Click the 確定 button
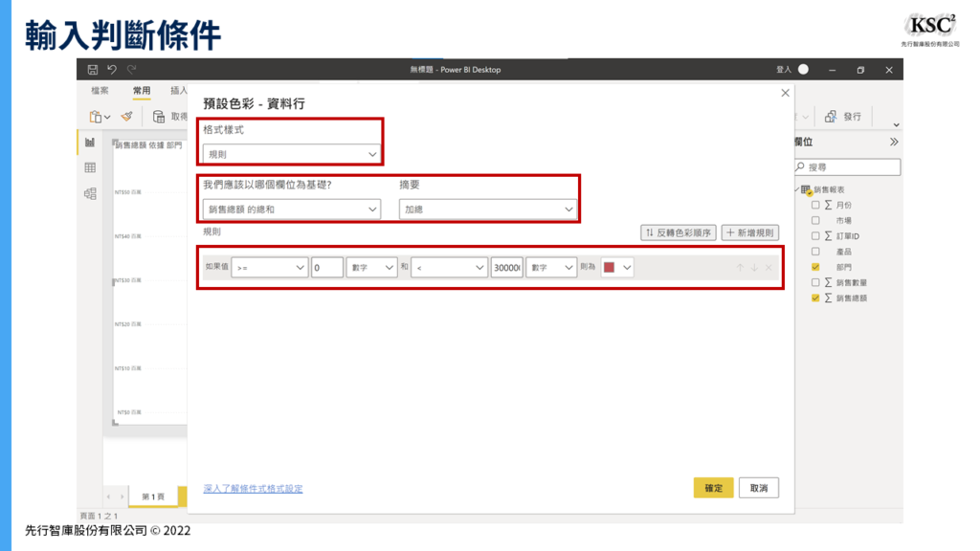The height and width of the screenshot is (551, 980). click(713, 488)
